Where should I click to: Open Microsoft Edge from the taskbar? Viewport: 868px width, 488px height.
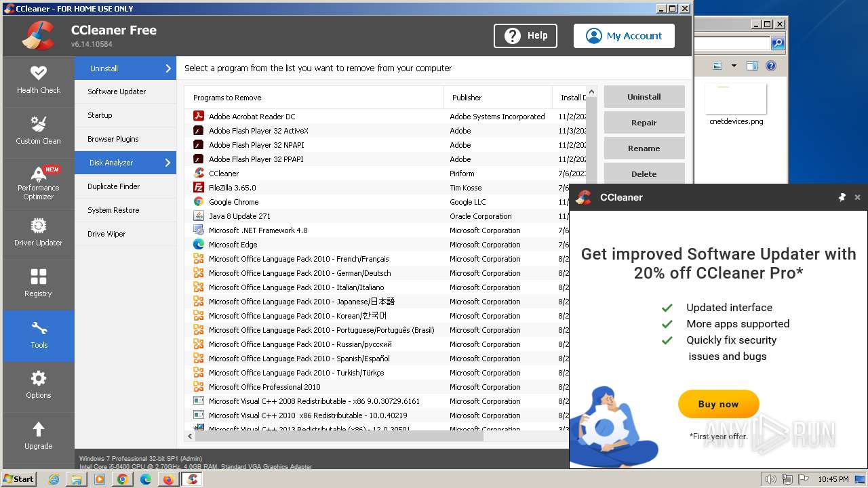[x=145, y=479]
